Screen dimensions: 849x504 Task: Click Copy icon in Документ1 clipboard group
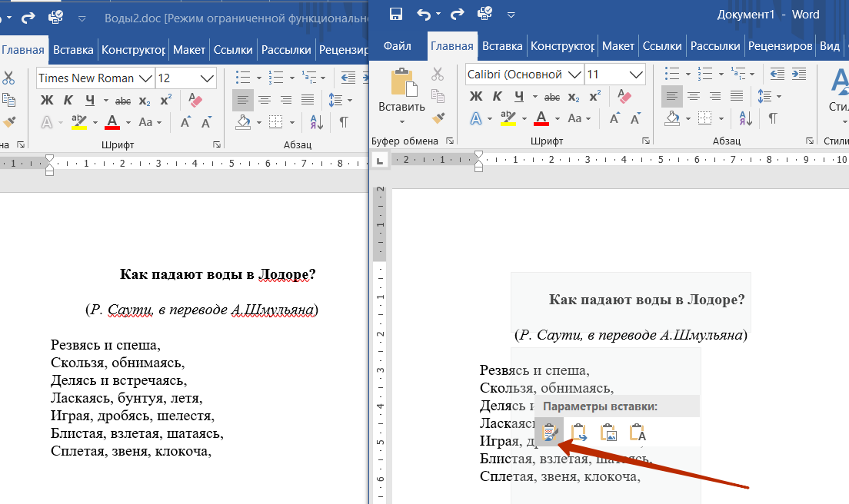point(438,96)
